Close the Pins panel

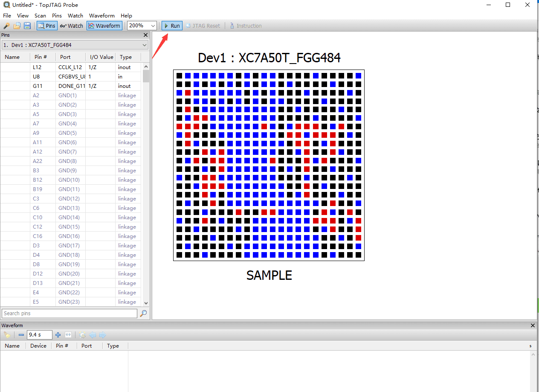coord(145,35)
